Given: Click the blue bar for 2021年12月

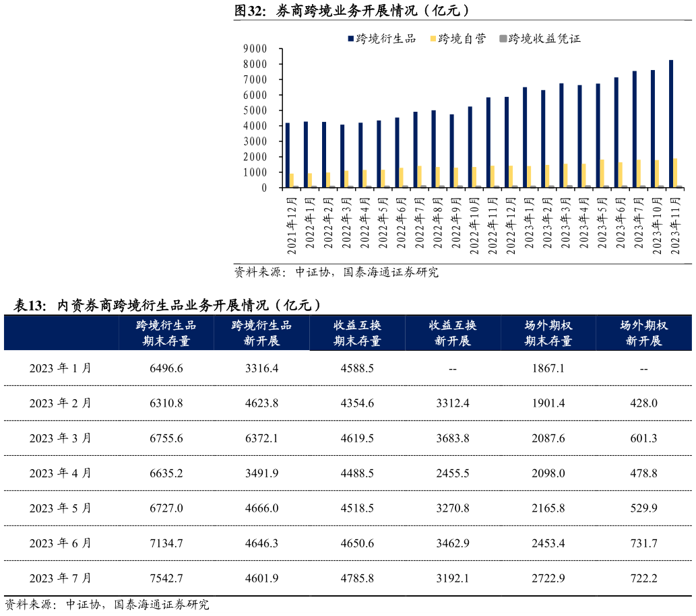Looking at the screenshot, I should point(288,156).
